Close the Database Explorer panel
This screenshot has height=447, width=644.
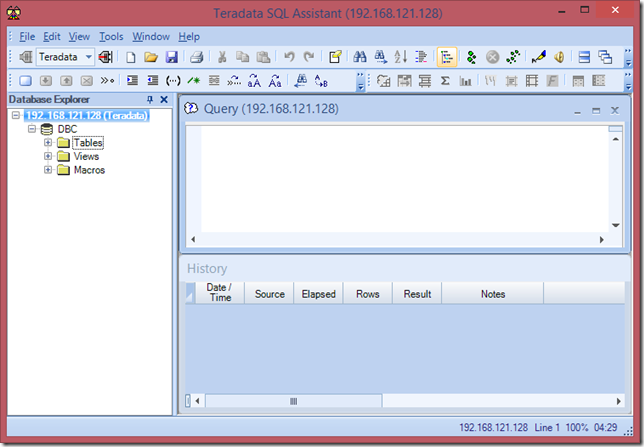[164, 99]
